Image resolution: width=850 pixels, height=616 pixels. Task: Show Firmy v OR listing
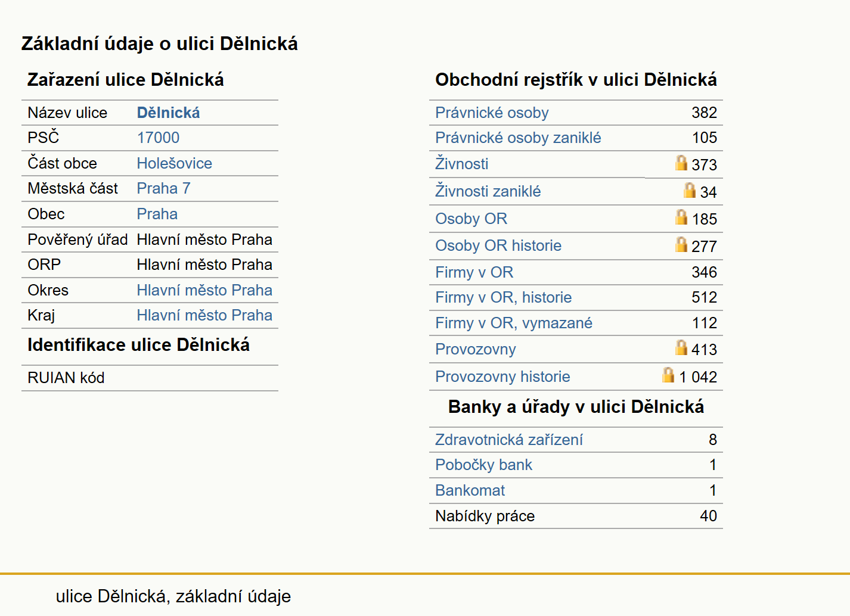point(474,272)
